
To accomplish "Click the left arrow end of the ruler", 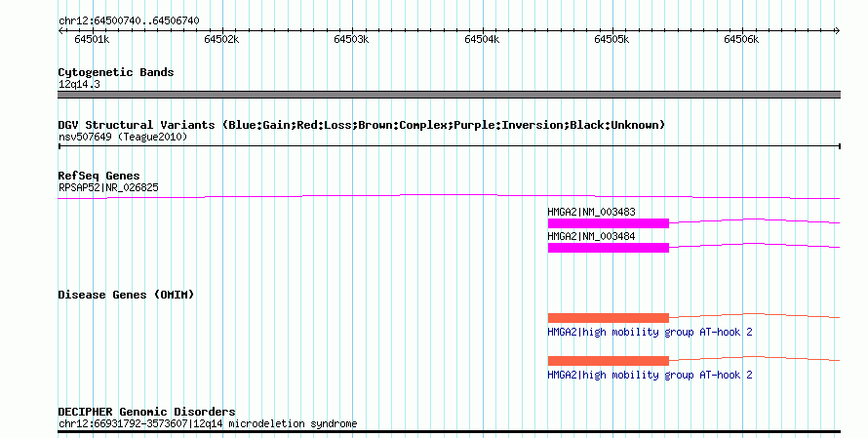I will (60, 31).
